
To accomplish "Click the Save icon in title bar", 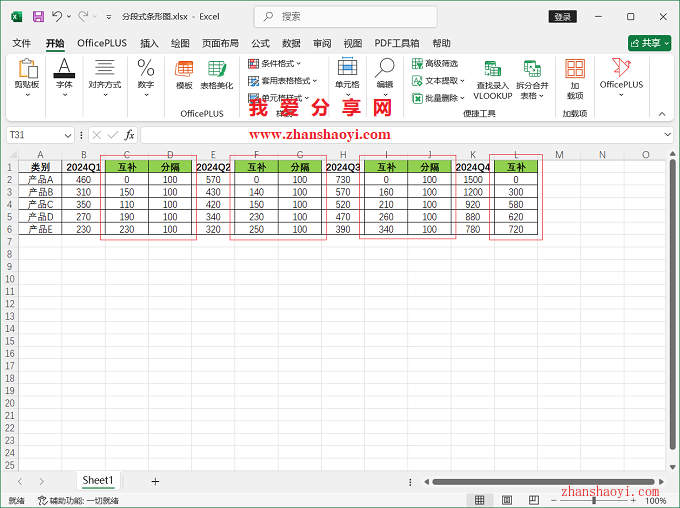I will (x=38, y=17).
